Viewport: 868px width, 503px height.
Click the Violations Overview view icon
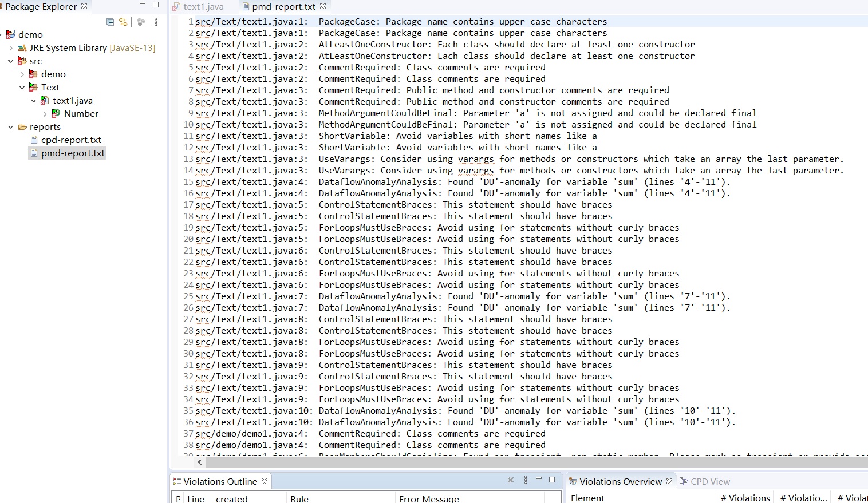tap(574, 481)
